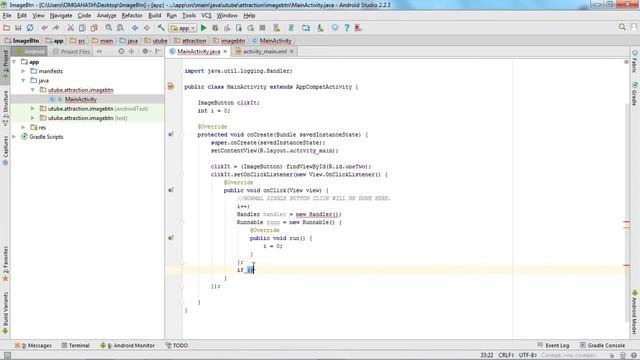Close the MainActivity.java editor tab
Viewport: 640px width, 360px height.
click(225, 51)
